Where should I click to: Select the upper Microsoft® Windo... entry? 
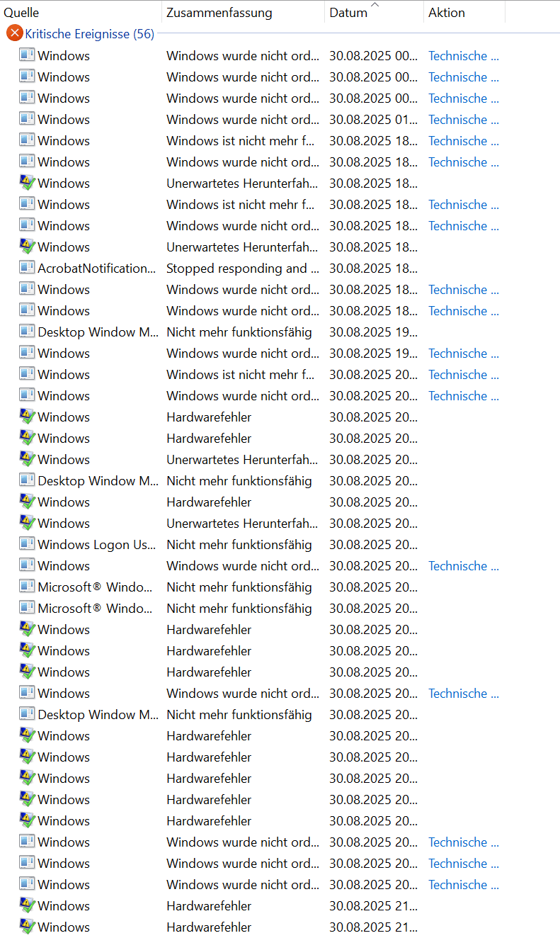96,587
